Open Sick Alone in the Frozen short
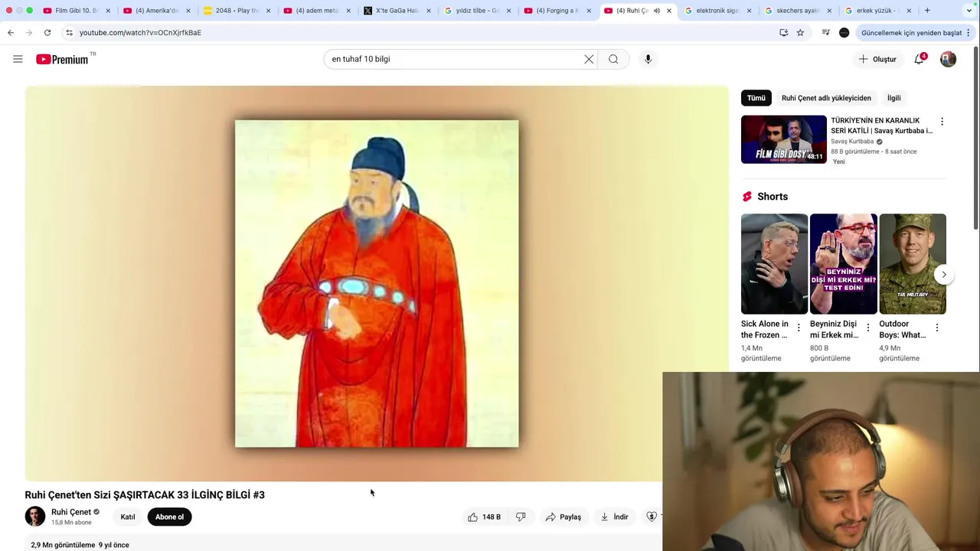 (x=774, y=264)
